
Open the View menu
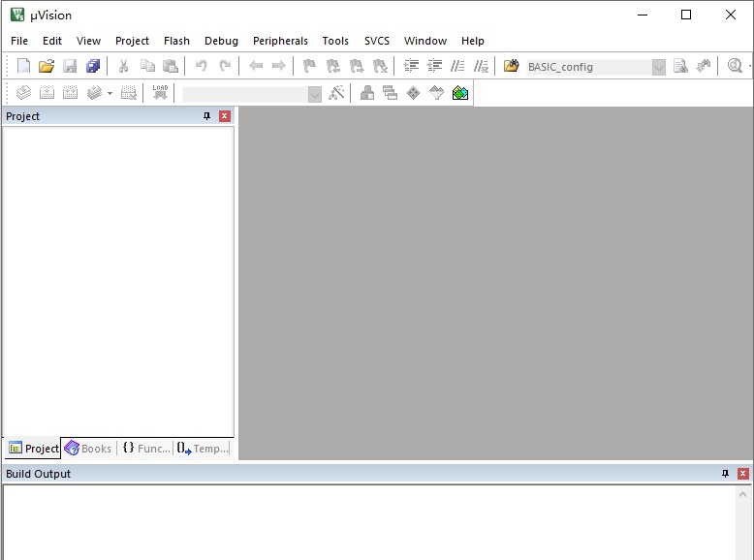tap(88, 41)
